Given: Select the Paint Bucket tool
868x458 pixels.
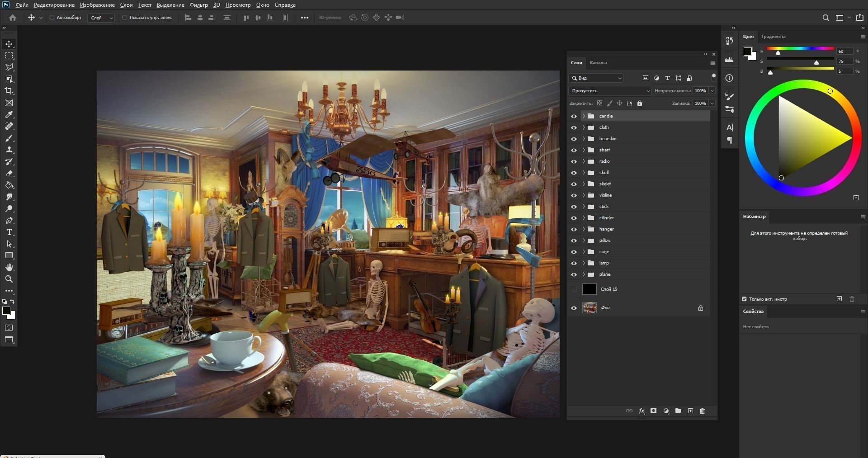Looking at the screenshot, I should 9,185.
